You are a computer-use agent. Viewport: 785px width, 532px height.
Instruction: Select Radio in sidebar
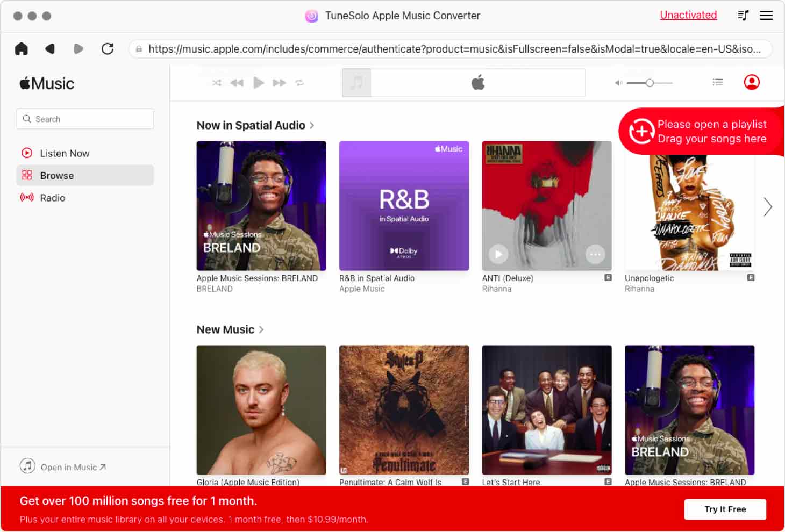(85, 198)
